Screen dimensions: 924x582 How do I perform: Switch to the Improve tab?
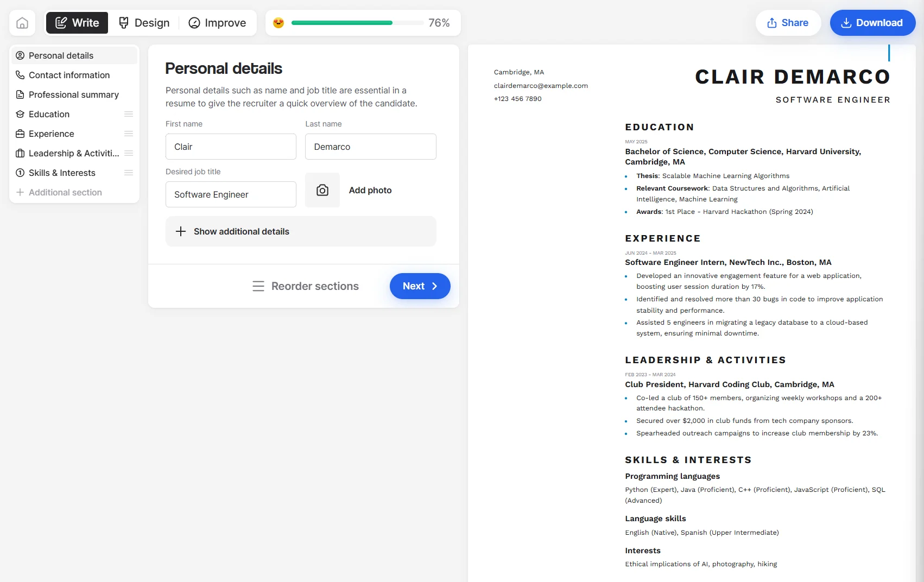(x=218, y=22)
